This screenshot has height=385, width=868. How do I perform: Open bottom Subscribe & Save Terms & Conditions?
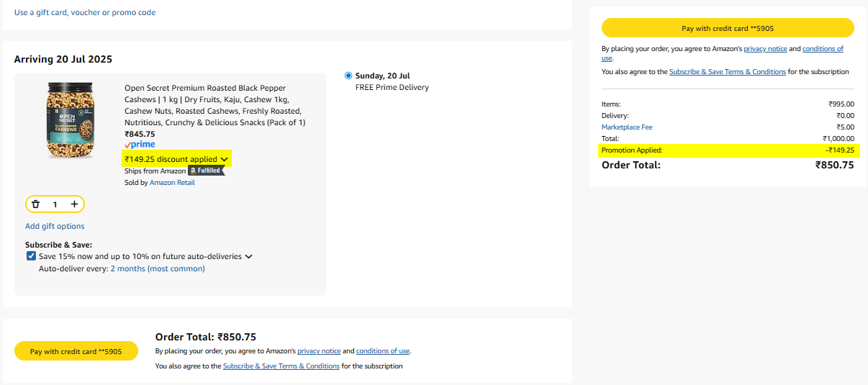click(281, 366)
